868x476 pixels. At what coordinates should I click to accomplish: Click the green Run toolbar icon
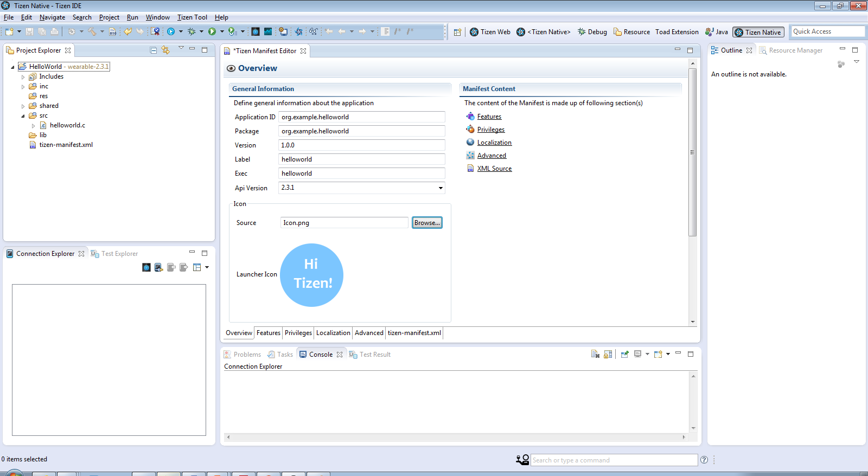pyautogui.click(x=212, y=31)
